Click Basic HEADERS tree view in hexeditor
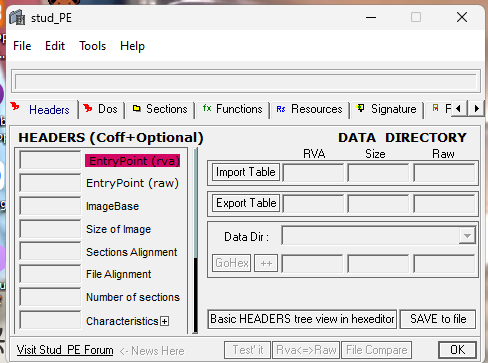488x363 pixels. click(x=302, y=319)
